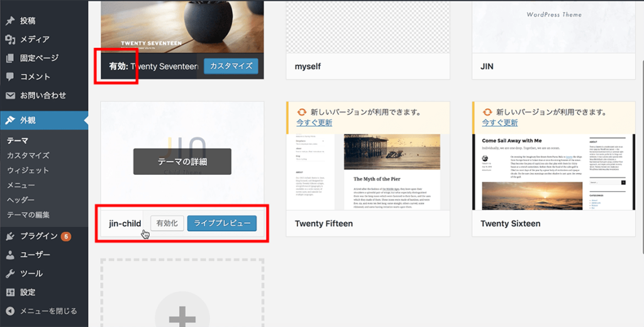Open the ヘッダー submenu item
The image size is (644, 327).
point(21,200)
